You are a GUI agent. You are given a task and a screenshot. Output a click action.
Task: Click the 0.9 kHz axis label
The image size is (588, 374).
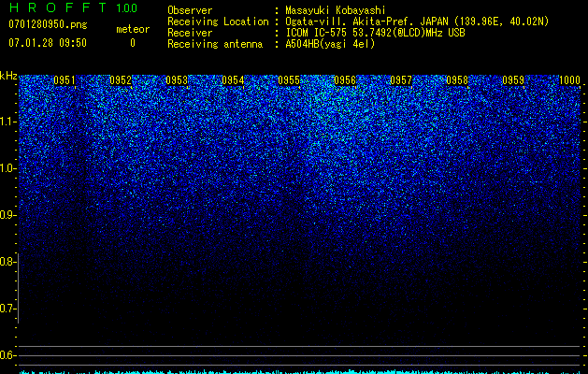click(x=7, y=215)
